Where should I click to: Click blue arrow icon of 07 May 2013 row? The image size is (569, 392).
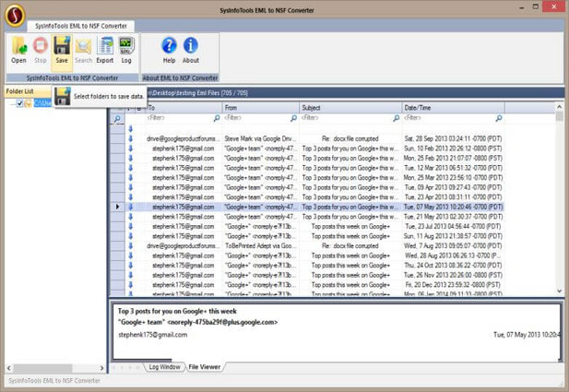pos(131,207)
